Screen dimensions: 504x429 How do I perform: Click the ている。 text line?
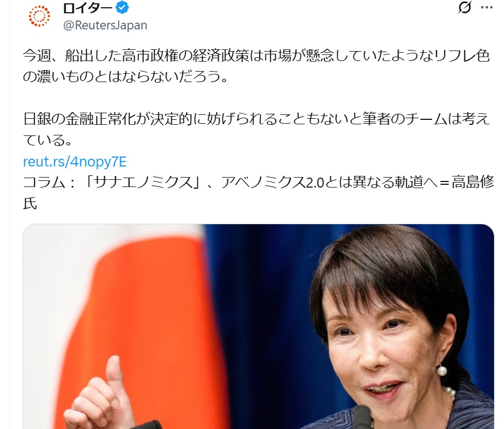coord(47,140)
